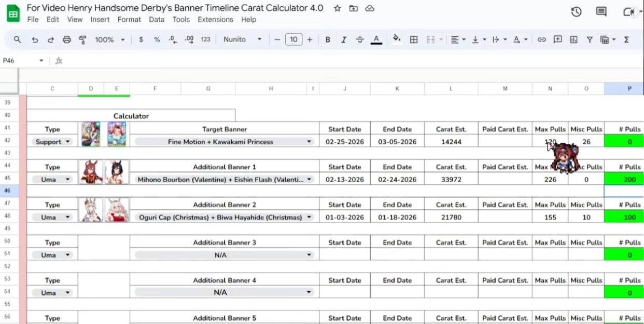The height and width of the screenshot is (324, 644).
Task: Open the functions sigma icon
Action: point(626,39)
